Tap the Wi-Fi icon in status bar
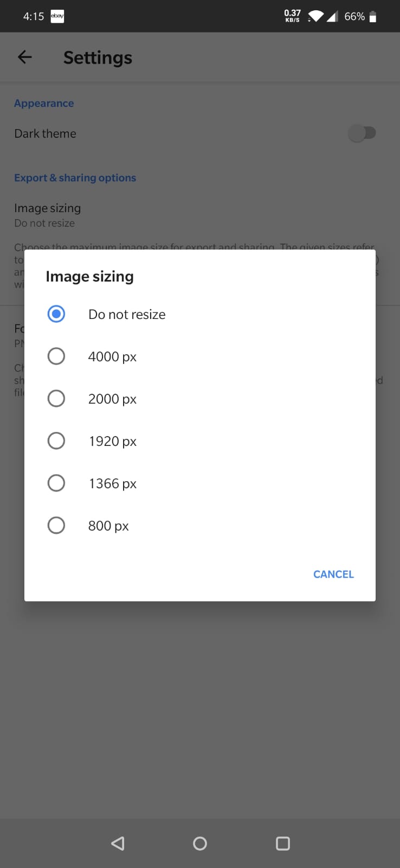 point(315,16)
